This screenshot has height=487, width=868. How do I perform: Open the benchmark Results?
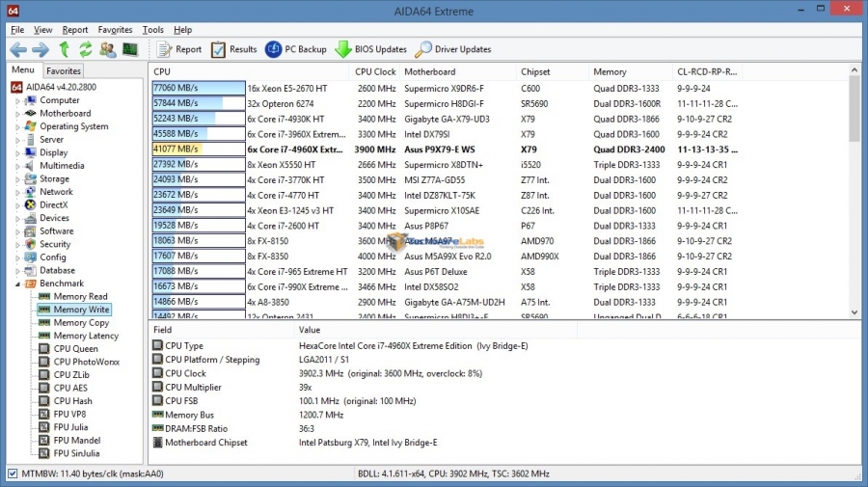point(233,49)
